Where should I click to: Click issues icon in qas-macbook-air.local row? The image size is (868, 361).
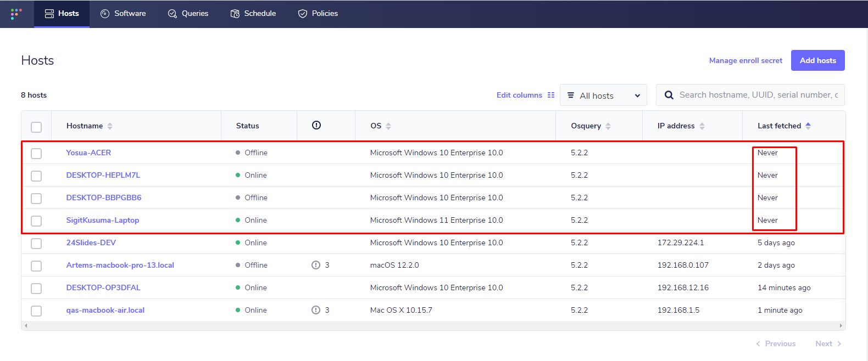[x=316, y=310]
